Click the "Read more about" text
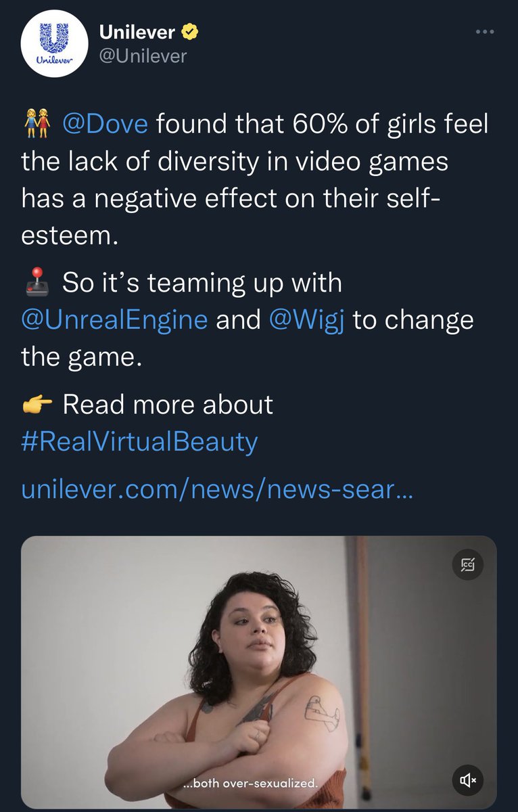518x812 pixels. click(x=168, y=405)
